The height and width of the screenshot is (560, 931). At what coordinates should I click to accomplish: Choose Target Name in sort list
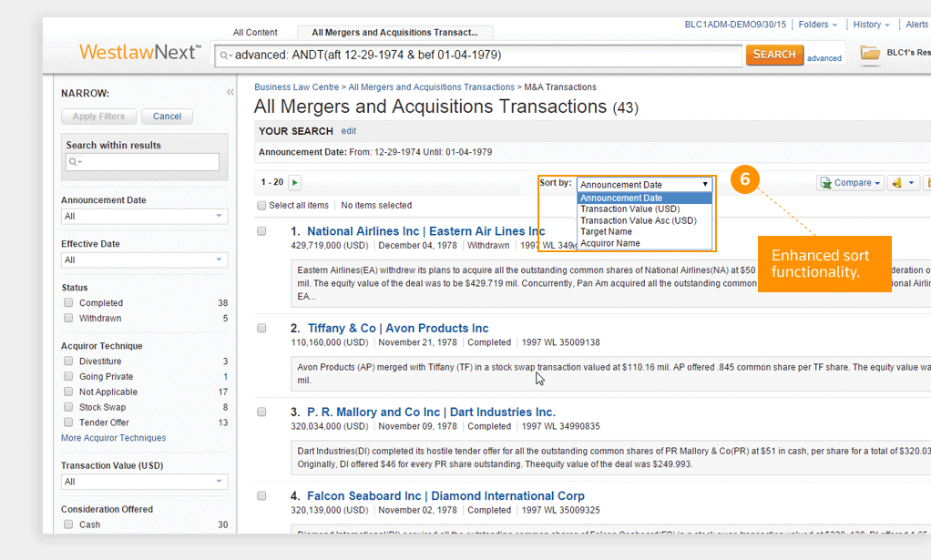[606, 231]
